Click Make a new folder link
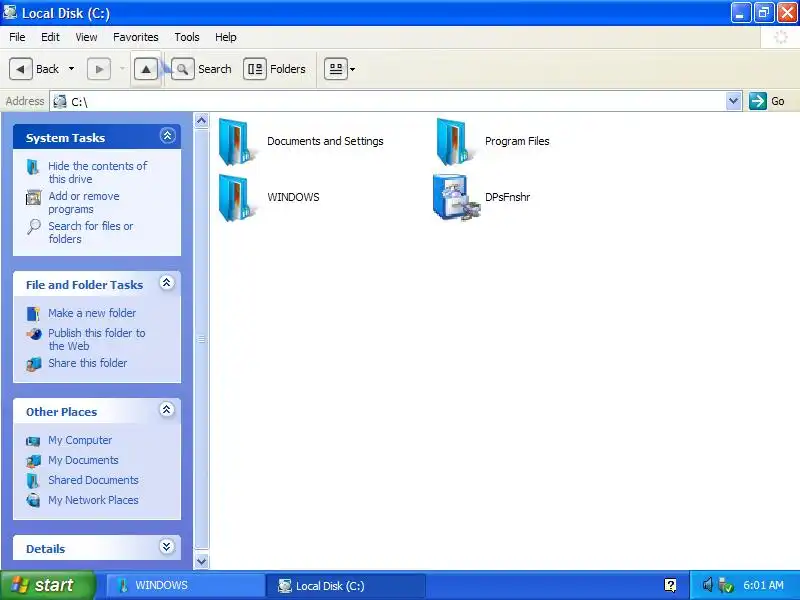The image size is (800, 600). pos(92,313)
